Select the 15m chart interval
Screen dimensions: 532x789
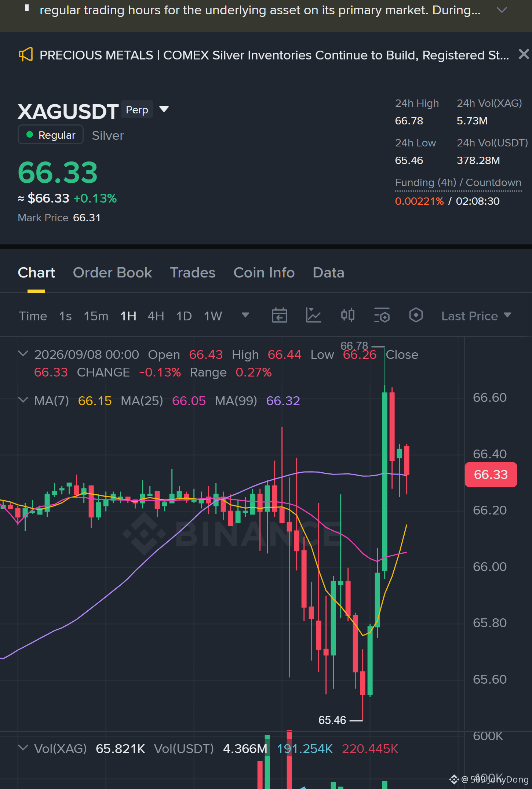96,316
